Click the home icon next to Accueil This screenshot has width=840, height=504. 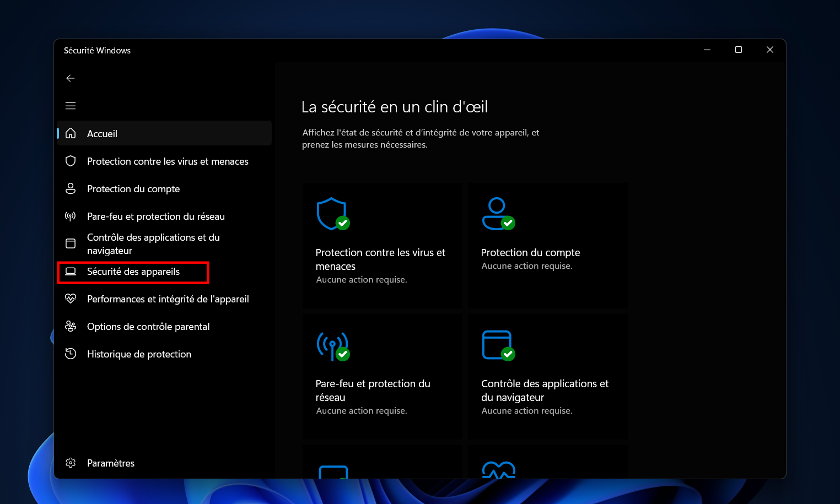[71, 133]
